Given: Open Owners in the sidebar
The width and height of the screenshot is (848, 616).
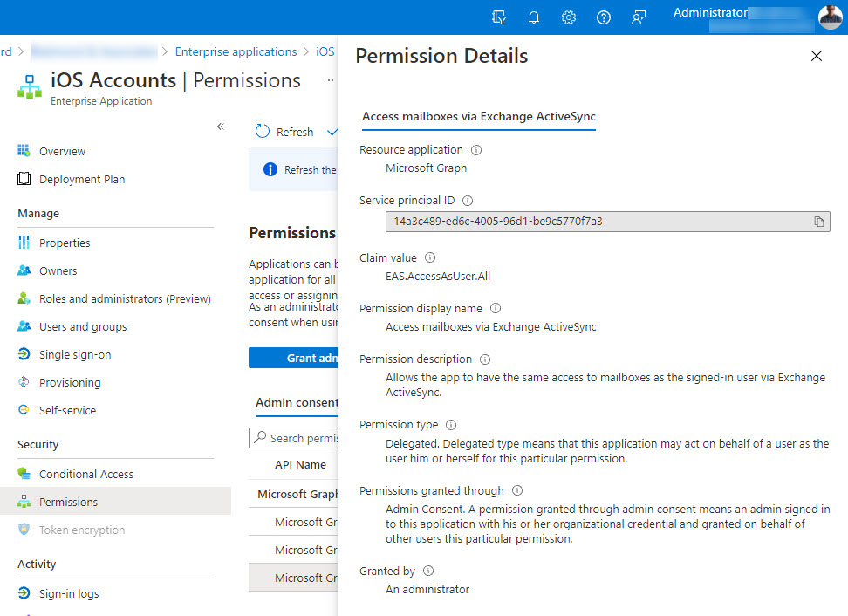Looking at the screenshot, I should point(58,271).
